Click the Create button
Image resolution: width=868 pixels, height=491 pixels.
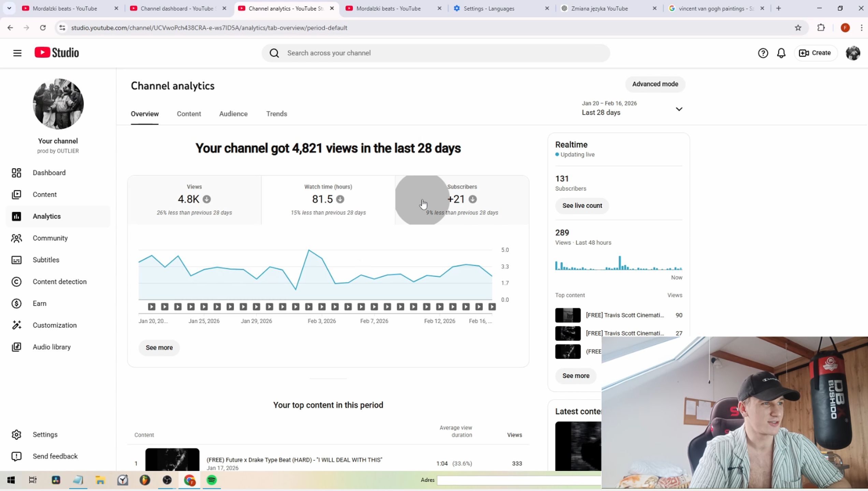pos(815,53)
